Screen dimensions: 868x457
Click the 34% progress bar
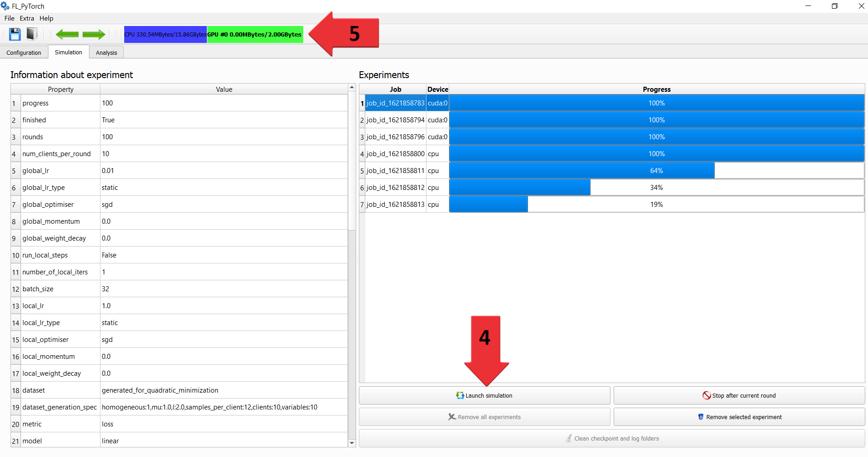[657, 188]
